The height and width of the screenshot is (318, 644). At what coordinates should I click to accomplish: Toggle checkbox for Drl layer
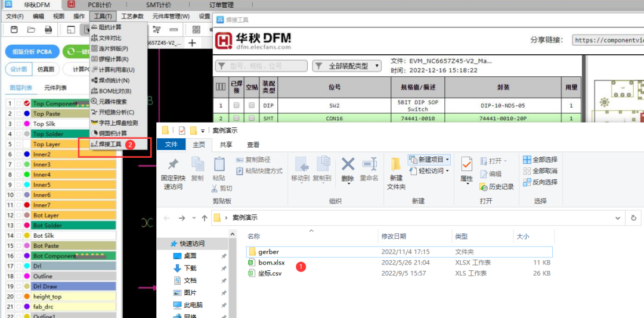pos(18,266)
